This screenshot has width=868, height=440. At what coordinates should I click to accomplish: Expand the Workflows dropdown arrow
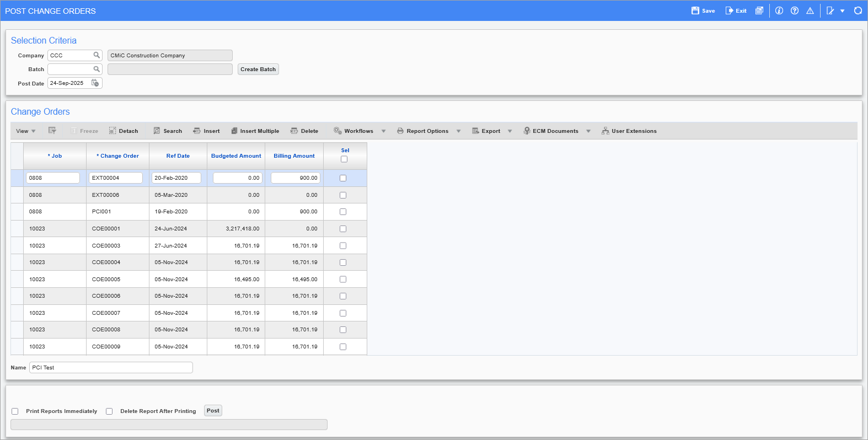click(x=383, y=131)
